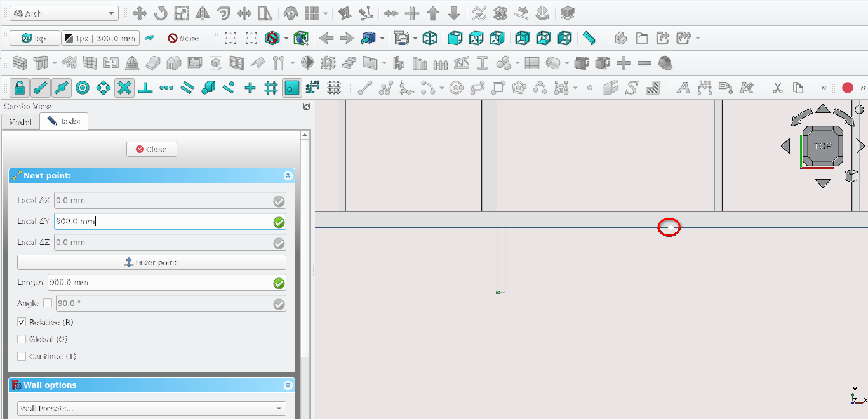Uncheck the Relative (R) checkbox
The height and width of the screenshot is (419, 868).
pos(22,323)
